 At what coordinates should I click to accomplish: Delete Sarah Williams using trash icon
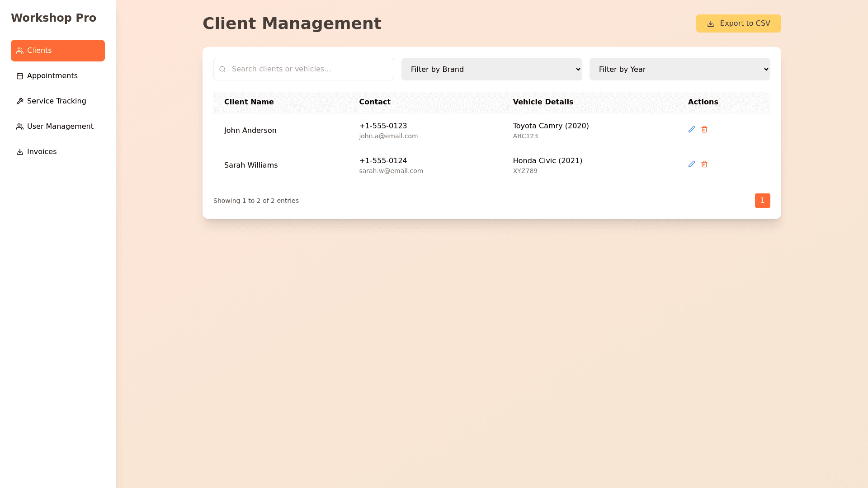coord(704,164)
